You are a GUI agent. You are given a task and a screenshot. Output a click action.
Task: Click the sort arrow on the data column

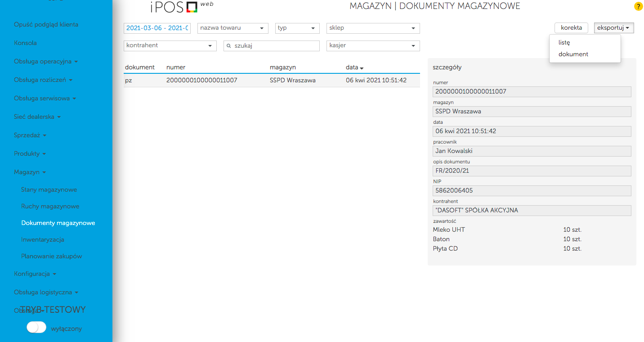361,67
